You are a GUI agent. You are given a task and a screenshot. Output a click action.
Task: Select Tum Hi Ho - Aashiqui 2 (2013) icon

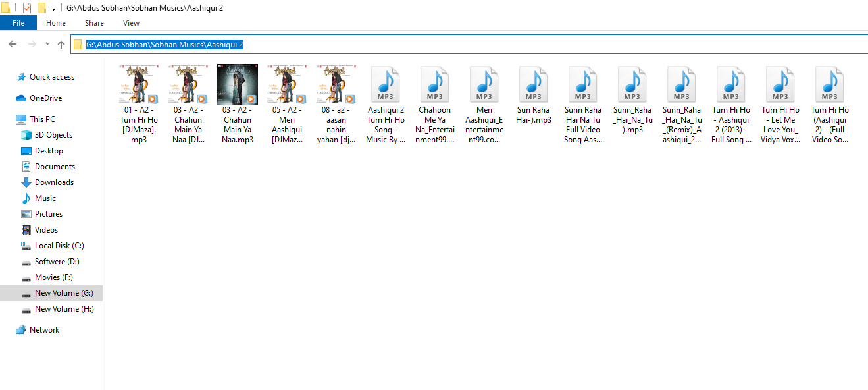point(731,84)
